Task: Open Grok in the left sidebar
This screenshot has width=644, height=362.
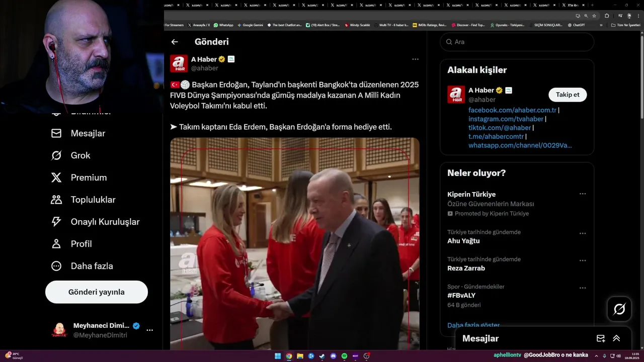Action: click(x=70, y=155)
